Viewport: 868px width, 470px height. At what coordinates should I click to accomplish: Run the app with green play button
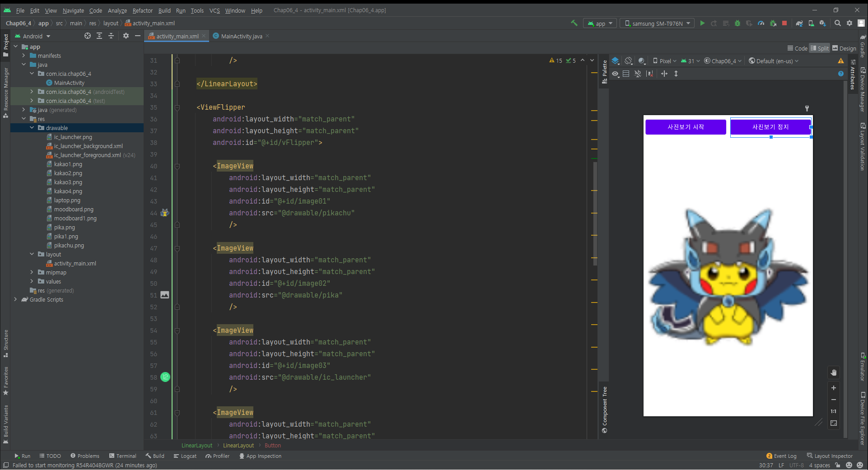pos(702,23)
